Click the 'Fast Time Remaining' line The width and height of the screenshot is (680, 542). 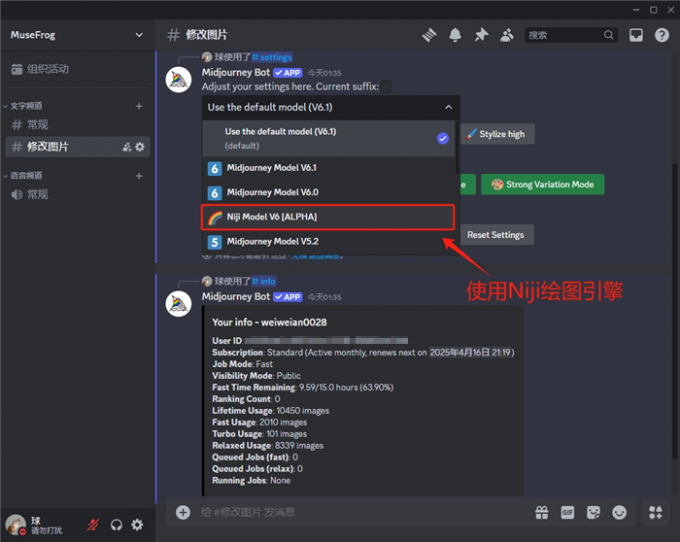(x=303, y=387)
